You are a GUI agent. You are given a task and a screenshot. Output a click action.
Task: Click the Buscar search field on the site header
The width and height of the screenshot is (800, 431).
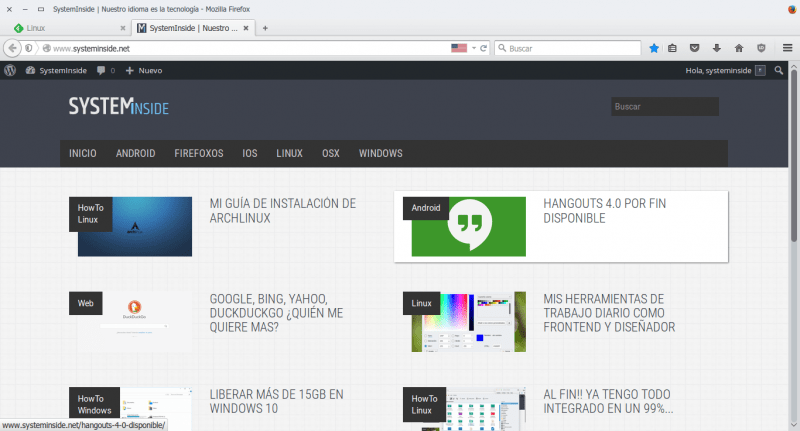pos(664,106)
